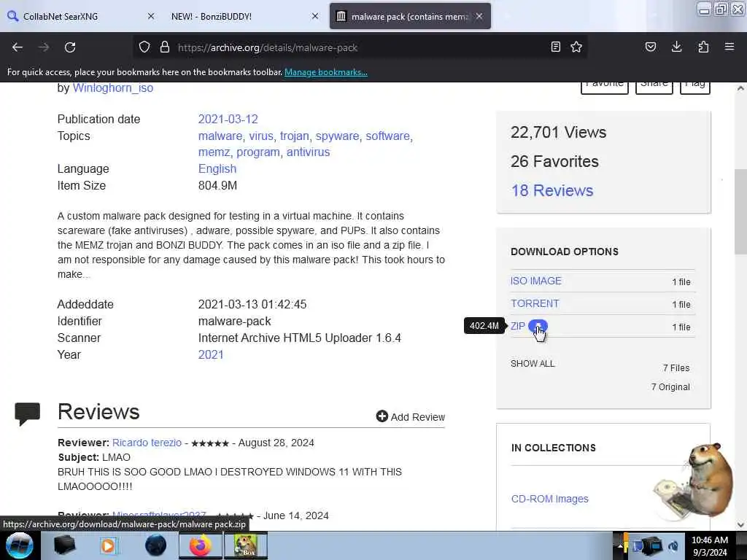The width and height of the screenshot is (747, 560).
Task: Open the Firefox downloads panel
Action: pyautogui.click(x=676, y=47)
